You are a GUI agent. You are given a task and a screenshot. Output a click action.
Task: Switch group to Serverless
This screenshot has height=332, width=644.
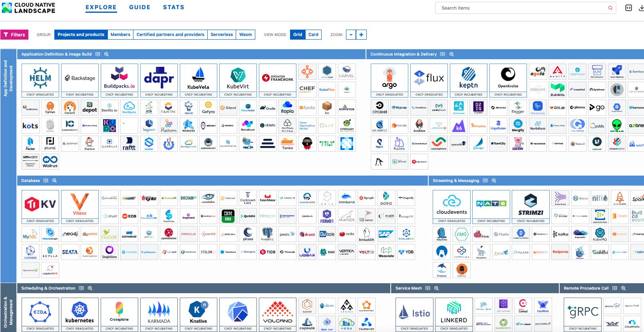[x=222, y=35]
